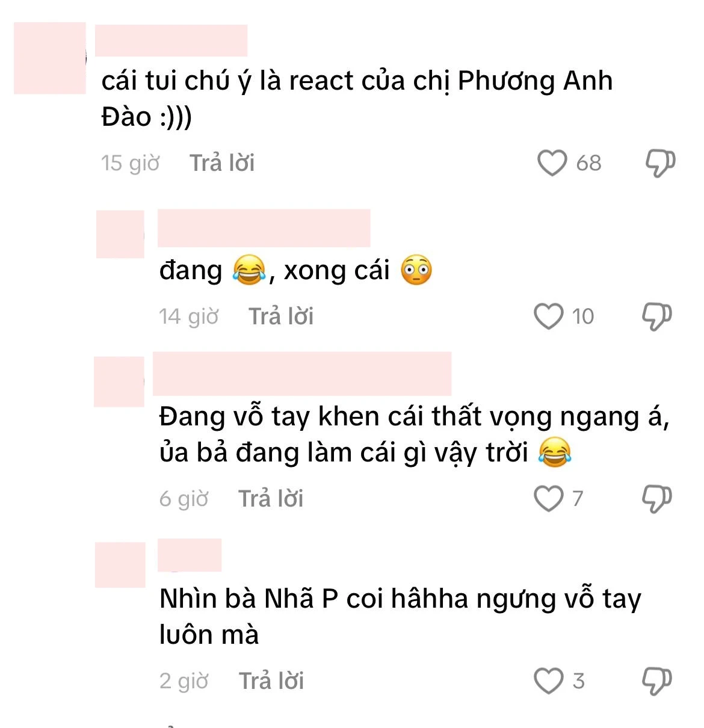704x728 pixels.
Task: Open avatar of the 'Nhìn bà Nhã P' replier
Action: tap(120, 564)
